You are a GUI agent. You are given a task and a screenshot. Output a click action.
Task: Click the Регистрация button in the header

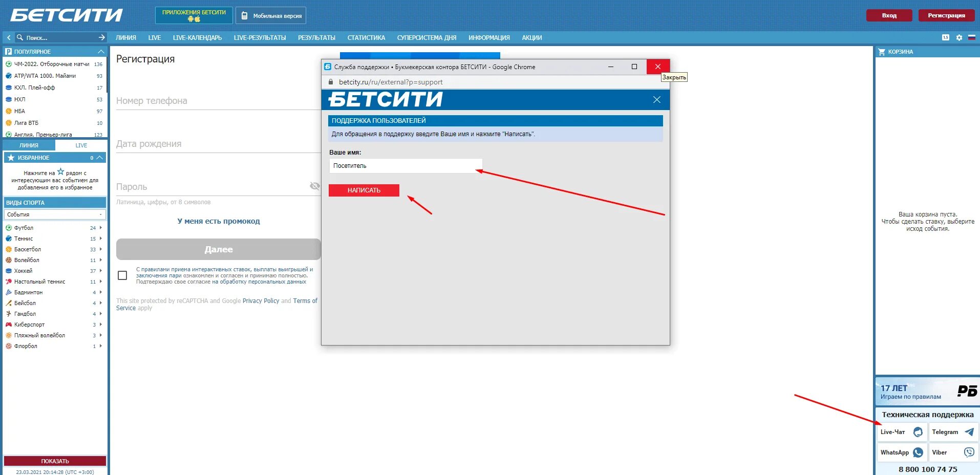[946, 15]
